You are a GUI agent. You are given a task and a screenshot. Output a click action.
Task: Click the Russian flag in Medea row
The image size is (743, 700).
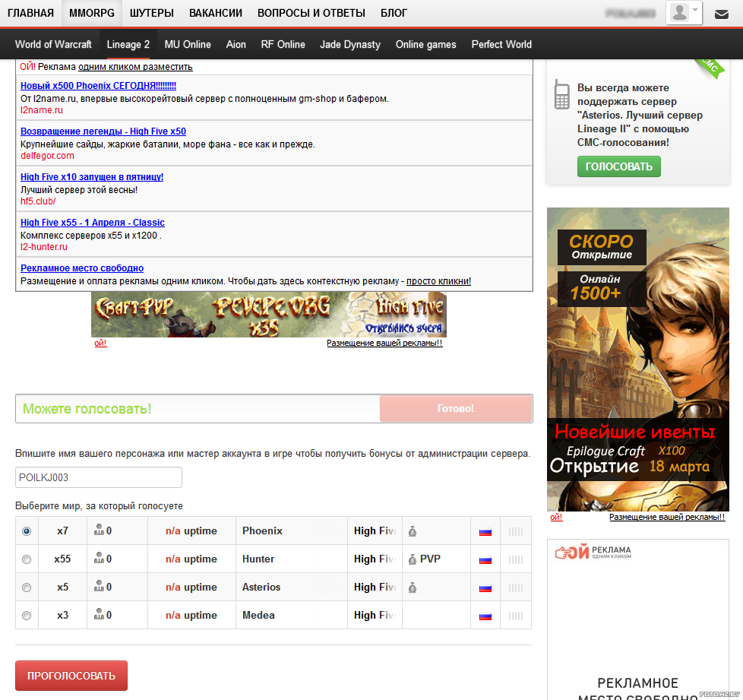point(485,616)
